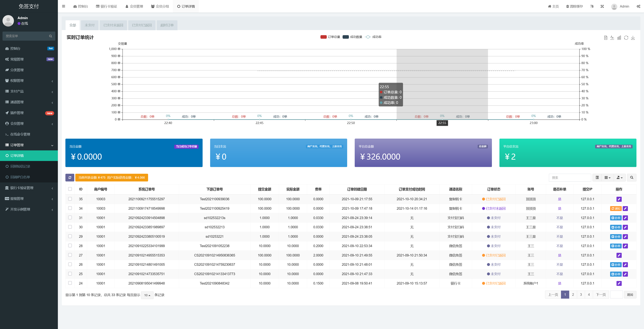Save the chart as an image
The image size is (644, 329).
click(x=633, y=38)
